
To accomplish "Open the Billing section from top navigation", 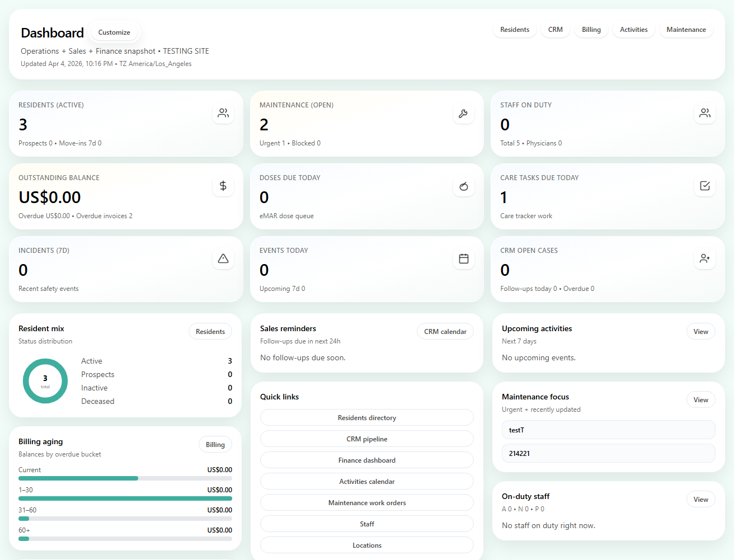I will pyautogui.click(x=591, y=29).
